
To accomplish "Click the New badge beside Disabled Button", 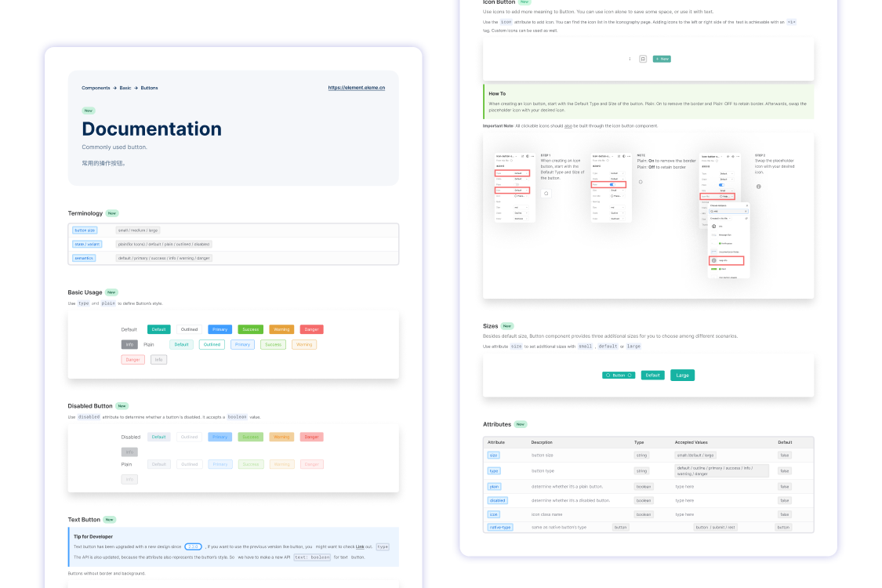I will (x=122, y=405).
